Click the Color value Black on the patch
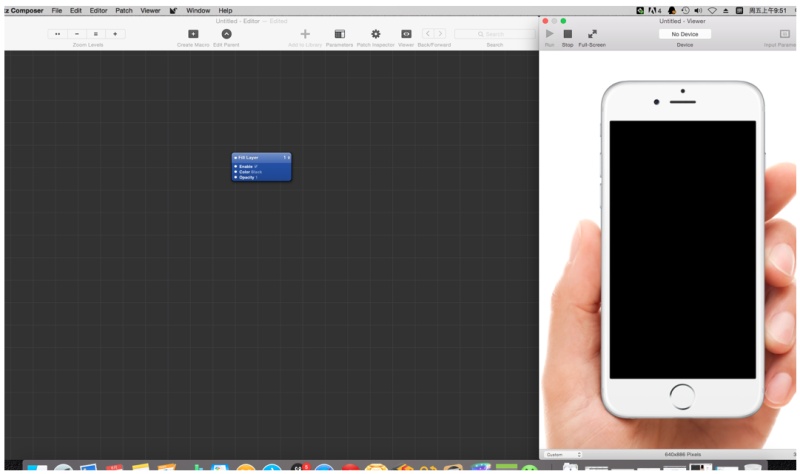800x474 pixels. coord(256,172)
